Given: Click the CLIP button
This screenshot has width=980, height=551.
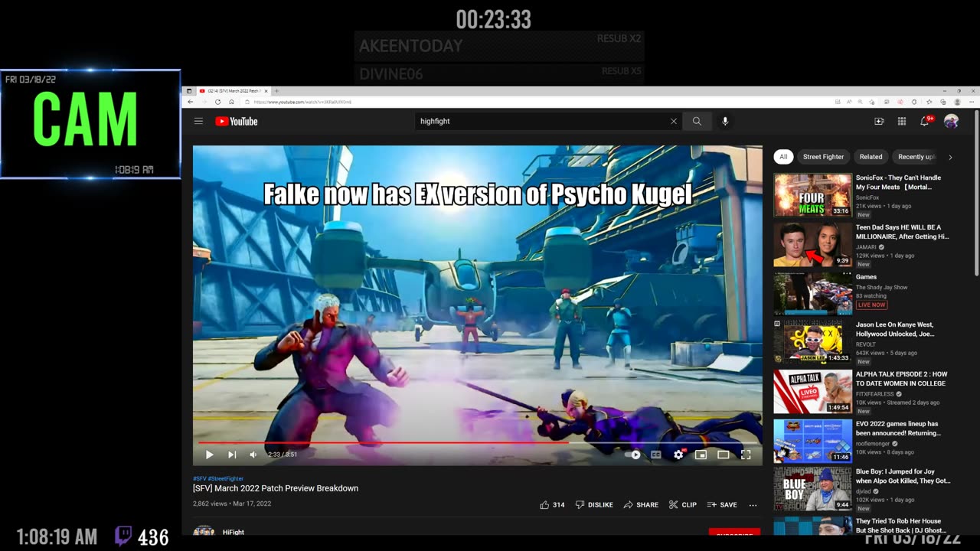Looking at the screenshot, I should [x=683, y=505].
